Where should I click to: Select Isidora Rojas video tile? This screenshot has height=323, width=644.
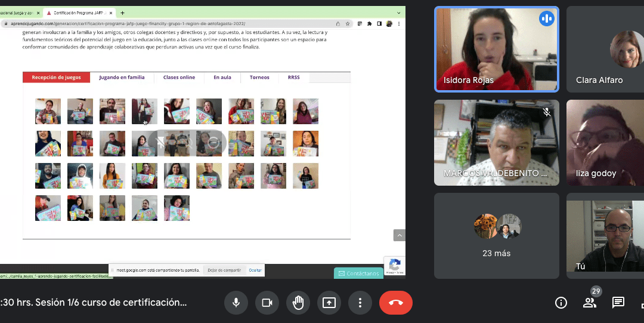click(497, 50)
